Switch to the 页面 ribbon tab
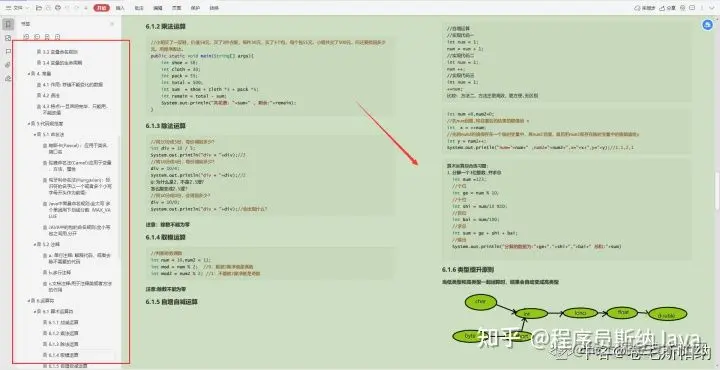Screen dimensions: 720x370 coord(176,8)
